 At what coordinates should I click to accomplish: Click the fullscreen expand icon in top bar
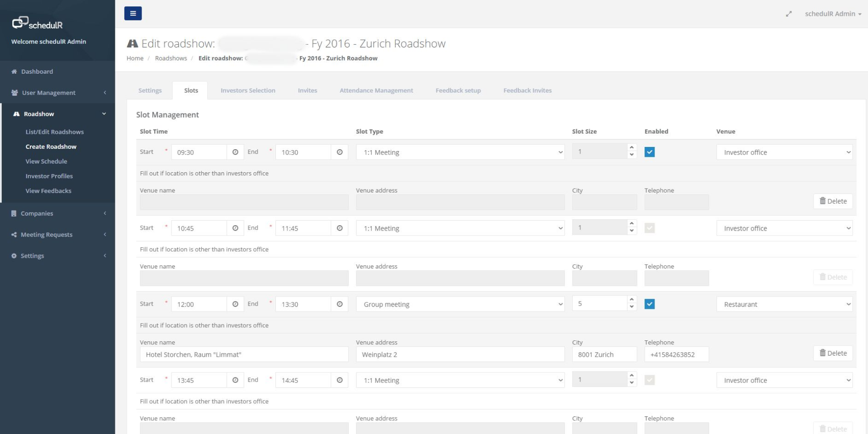coord(789,14)
